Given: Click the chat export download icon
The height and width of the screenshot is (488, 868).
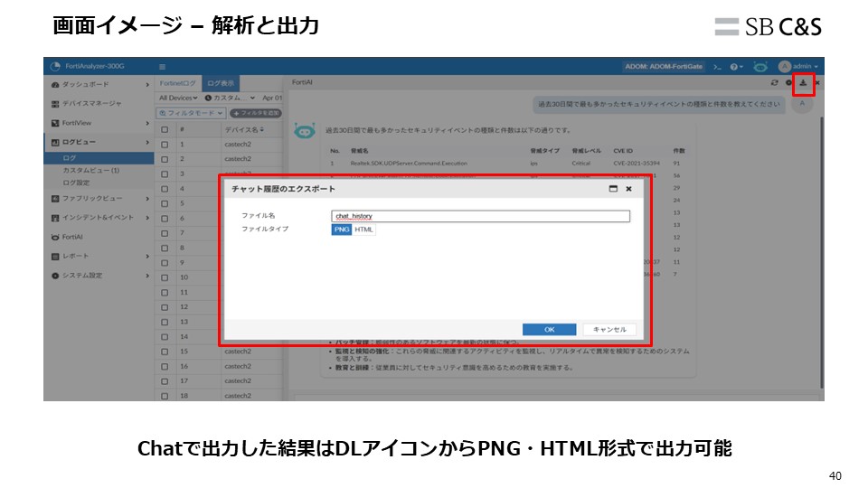Looking at the screenshot, I should click(803, 84).
